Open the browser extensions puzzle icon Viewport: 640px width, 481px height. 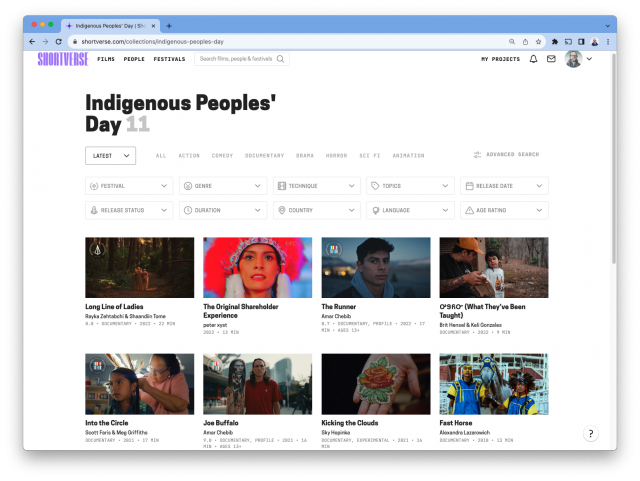pyautogui.click(x=555, y=42)
